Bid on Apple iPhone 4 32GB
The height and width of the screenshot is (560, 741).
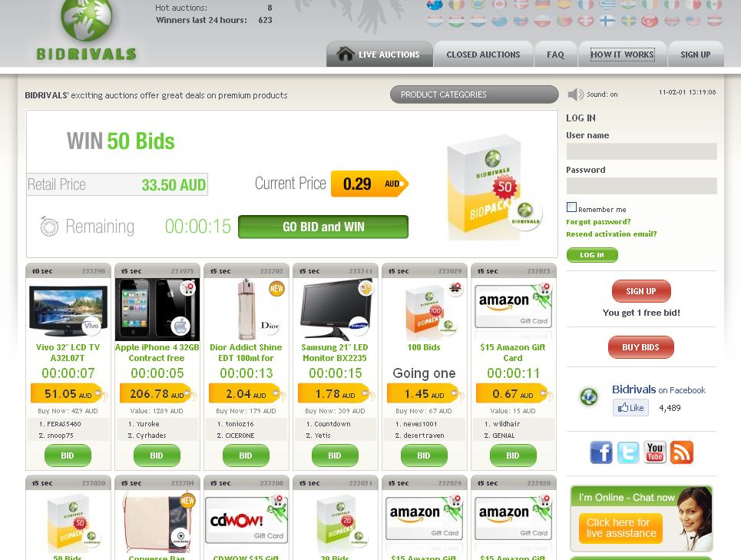(157, 456)
